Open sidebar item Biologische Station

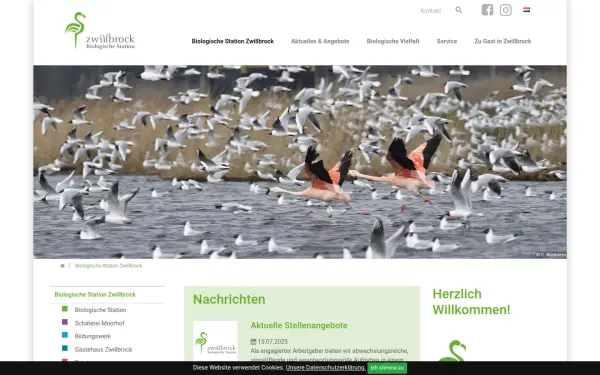pyautogui.click(x=100, y=310)
